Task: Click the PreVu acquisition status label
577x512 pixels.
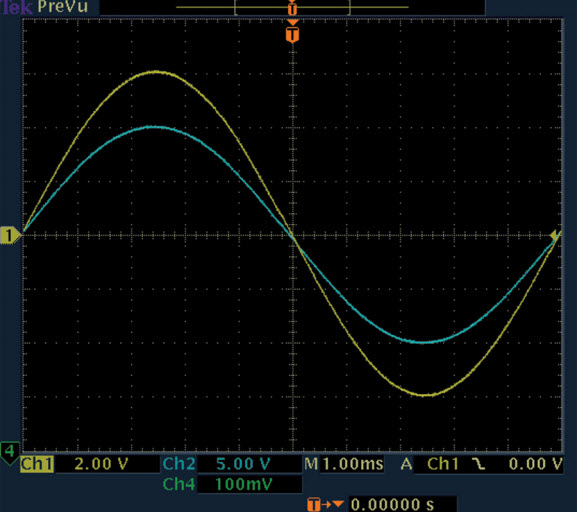Action: [63, 6]
